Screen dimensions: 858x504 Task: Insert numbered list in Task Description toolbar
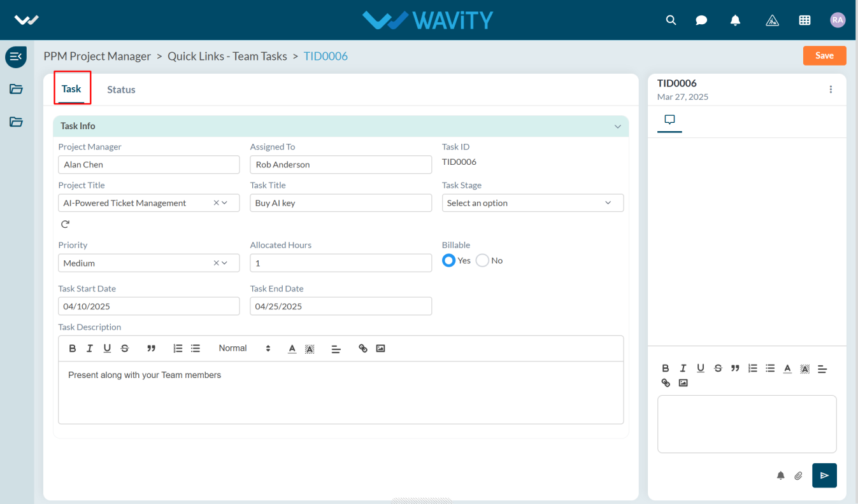178,349
